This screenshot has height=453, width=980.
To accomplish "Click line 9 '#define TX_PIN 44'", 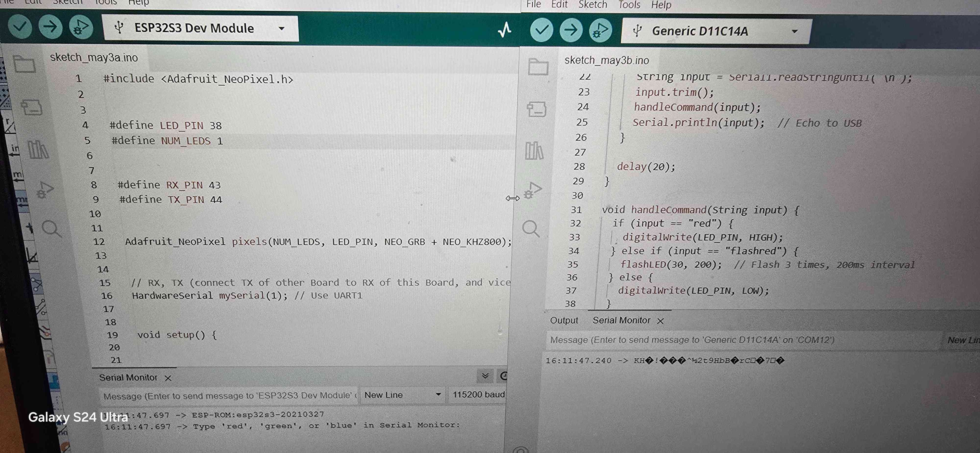I will tap(171, 199).
